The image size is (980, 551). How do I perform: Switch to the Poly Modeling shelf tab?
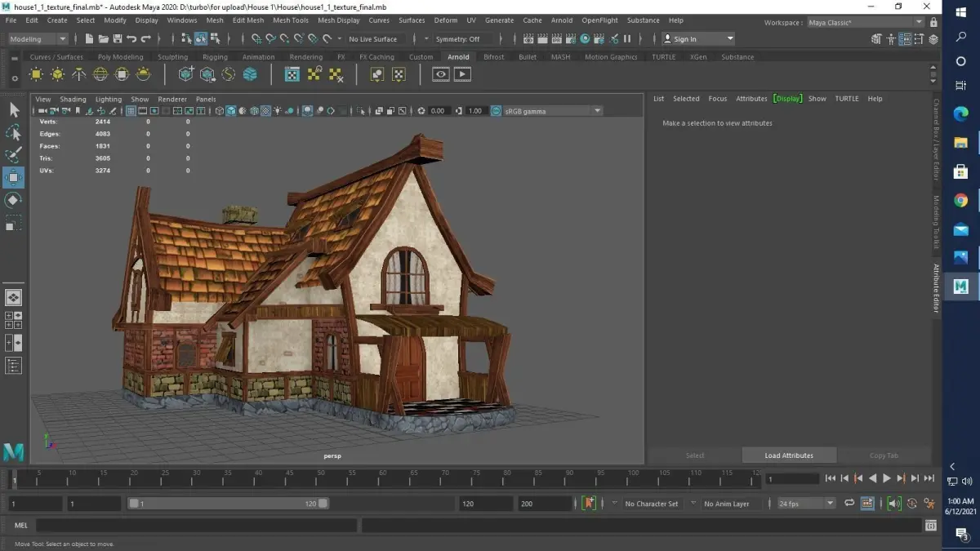point(120,57)
